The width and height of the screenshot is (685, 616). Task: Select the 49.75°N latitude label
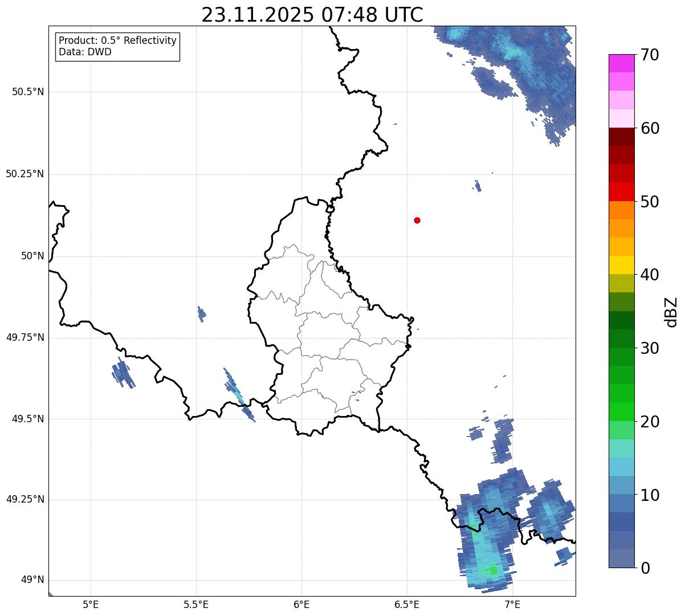(25, 337)
